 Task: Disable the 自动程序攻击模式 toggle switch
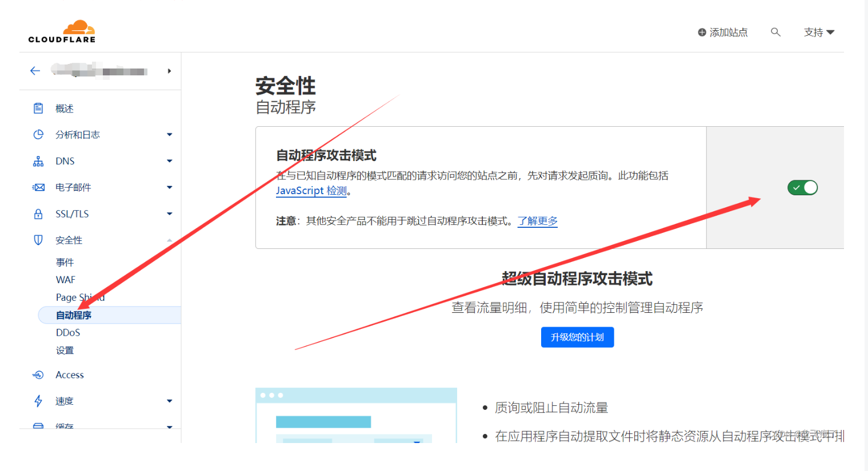pos(802,187)
